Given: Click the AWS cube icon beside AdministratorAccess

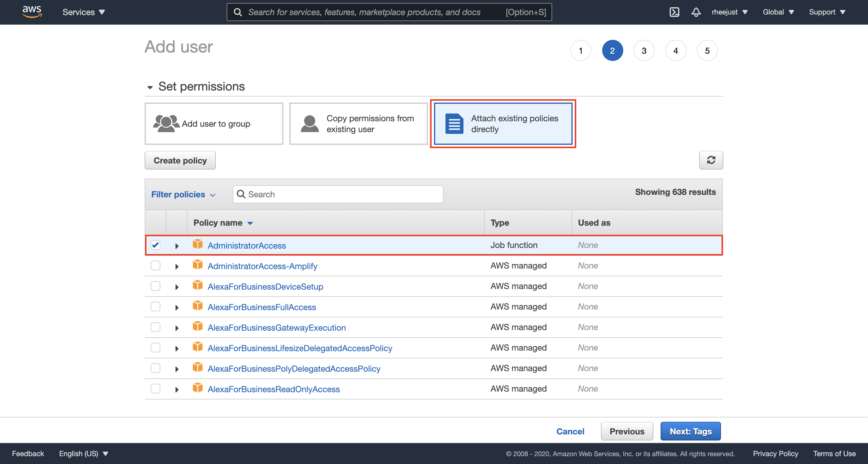Looking at the screenshot, I should pyautogui.click(x=198, y=245).
